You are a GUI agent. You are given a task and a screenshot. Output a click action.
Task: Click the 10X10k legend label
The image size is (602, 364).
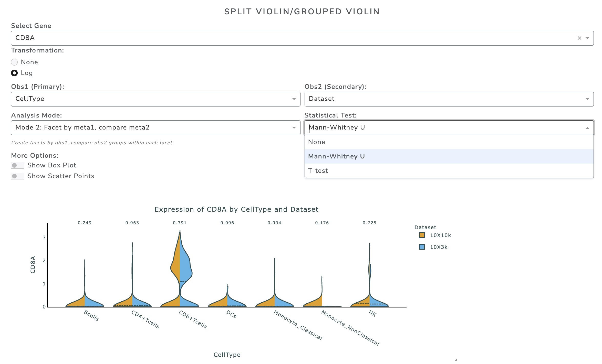click(x=440, y=235)
